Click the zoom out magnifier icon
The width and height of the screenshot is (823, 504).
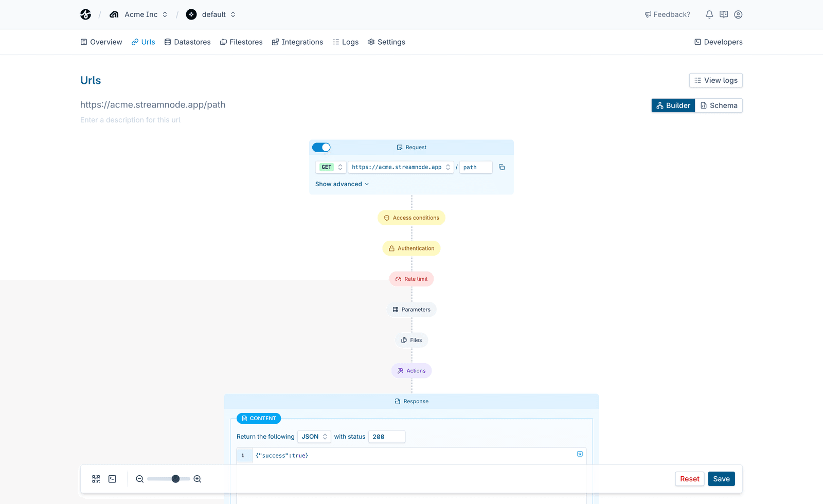[139, 479]
